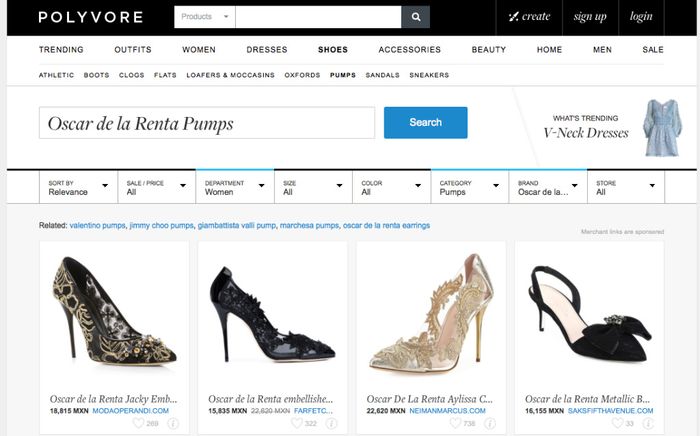Screen dimensions: 700x436
Task: Open info icon on the Metallic B pump card
Action: (648, 424)
